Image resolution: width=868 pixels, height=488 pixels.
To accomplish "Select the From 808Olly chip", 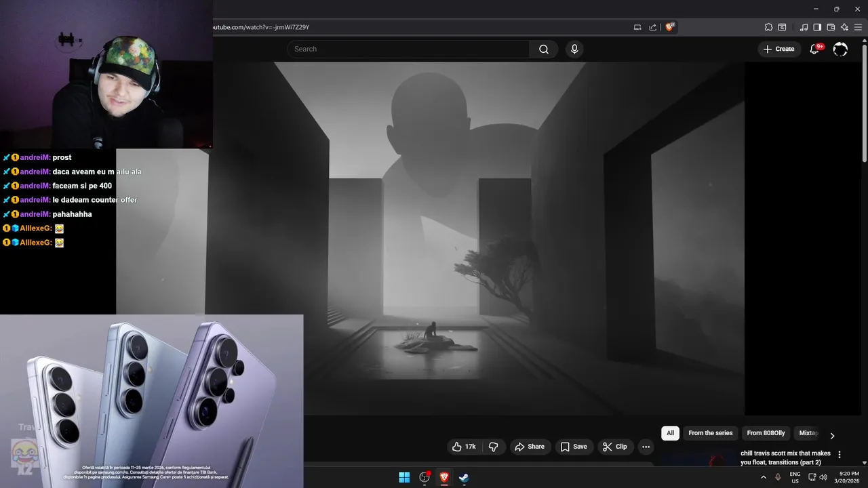I will (766, 433).
